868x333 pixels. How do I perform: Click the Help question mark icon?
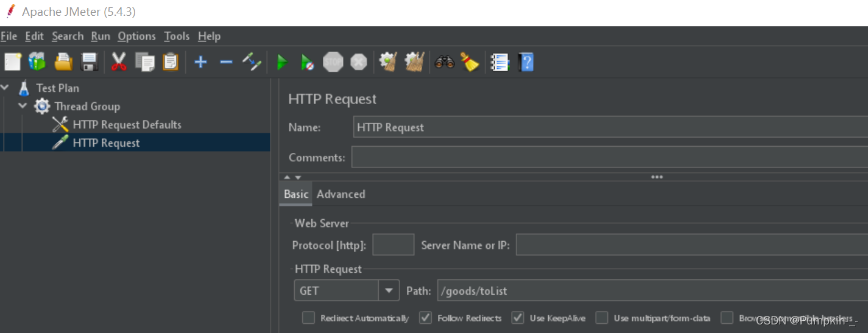526,62
